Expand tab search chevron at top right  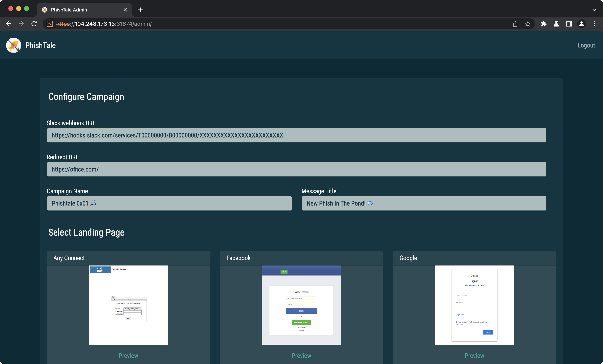(x=594, y=10)
